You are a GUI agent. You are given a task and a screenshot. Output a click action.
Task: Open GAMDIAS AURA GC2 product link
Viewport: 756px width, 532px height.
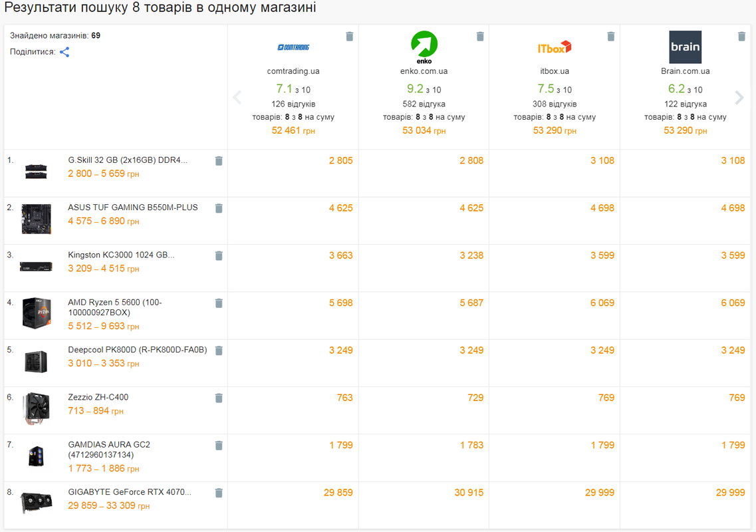tap(109, 450)
